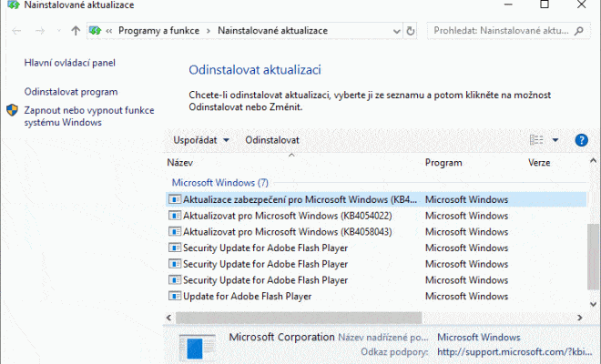Expand the address bar history dropdown
This screenshot has width=601, height=364.
click(x=397, y=31)
